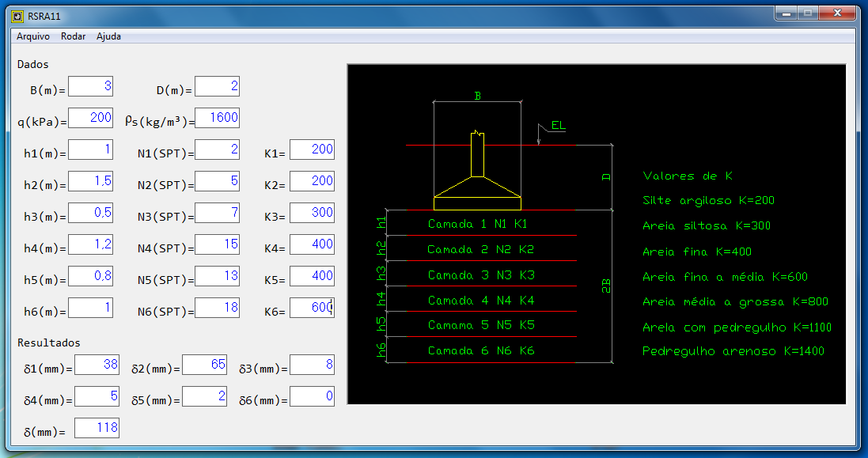The height and width of the screenshot is (458, 868).
Task: Minimize the RSRA11 window
Action: point(786,13)
